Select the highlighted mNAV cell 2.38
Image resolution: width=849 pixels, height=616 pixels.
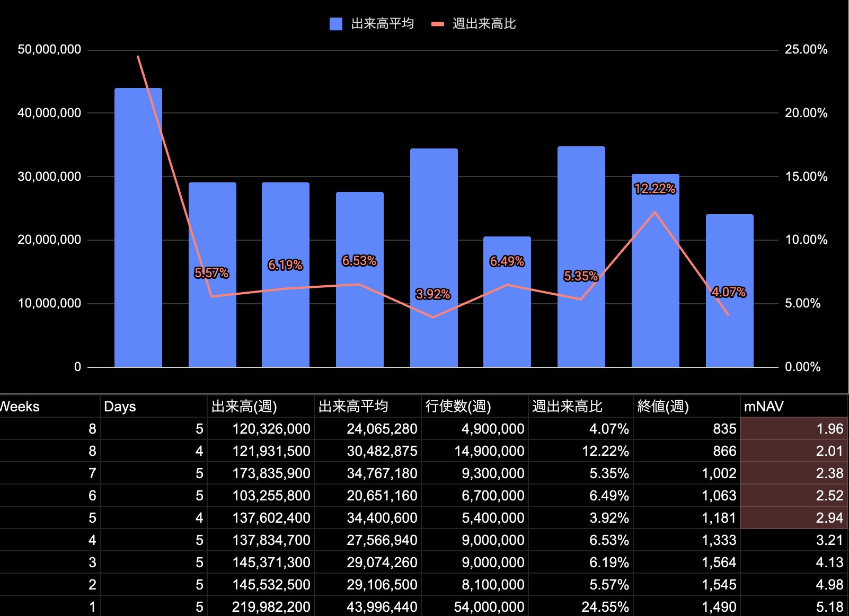[x=794, y=473]
